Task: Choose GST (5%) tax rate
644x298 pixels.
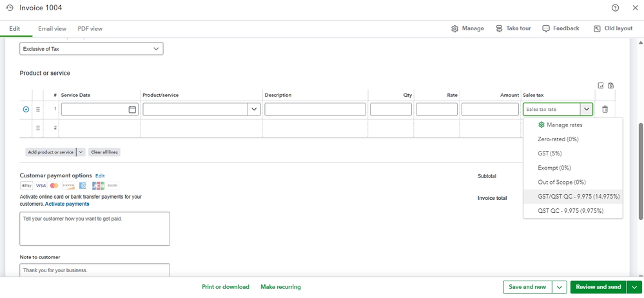Action: [x=572, y=154]
